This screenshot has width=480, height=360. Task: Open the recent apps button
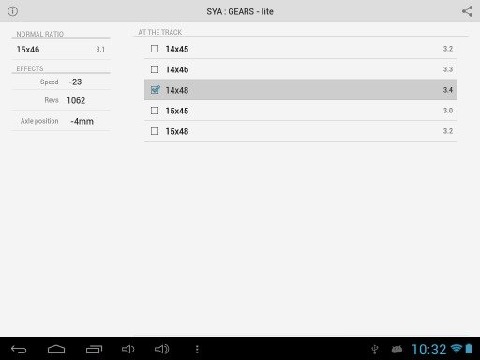(94, 349)
